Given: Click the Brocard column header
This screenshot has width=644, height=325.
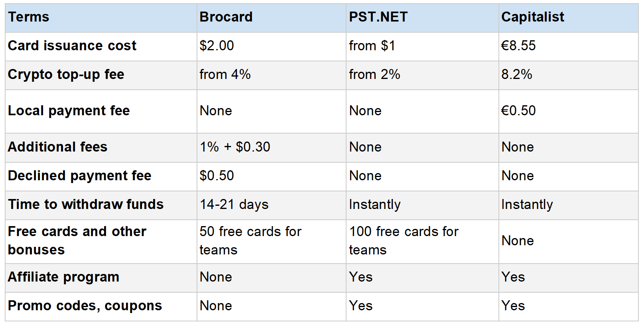Looking at the screenshot, I should (271, 18).
